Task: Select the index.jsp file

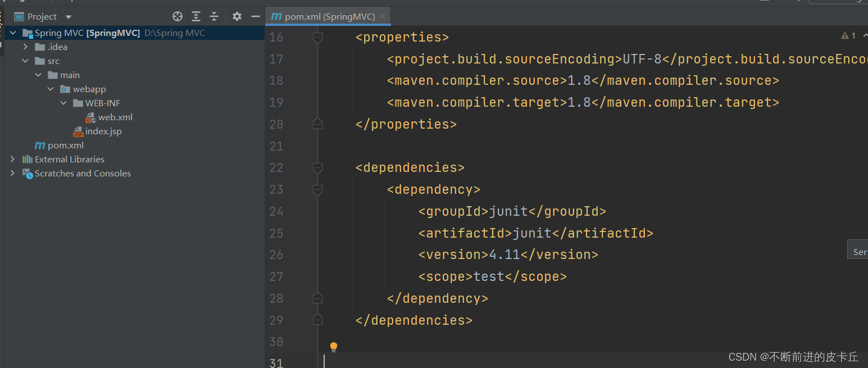Action: coord(103,131)
